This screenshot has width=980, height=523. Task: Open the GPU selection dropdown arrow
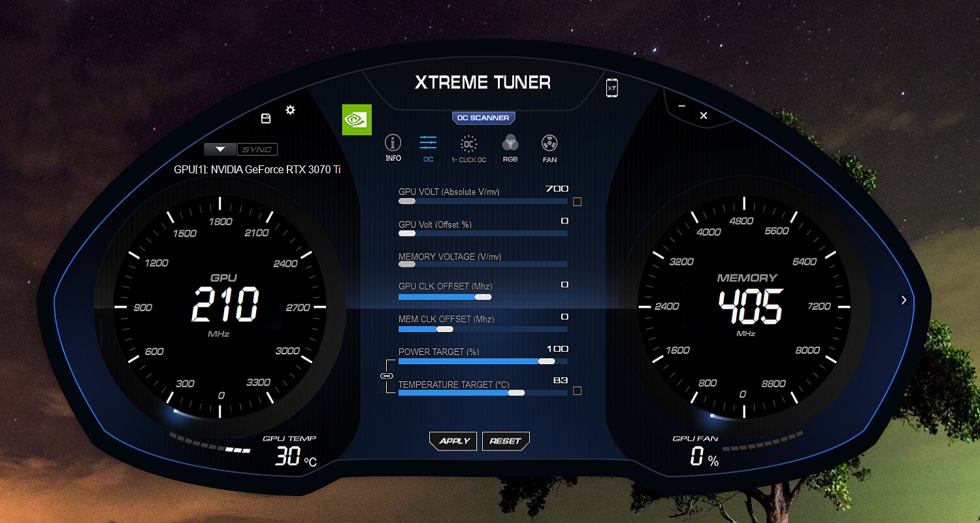220,150
